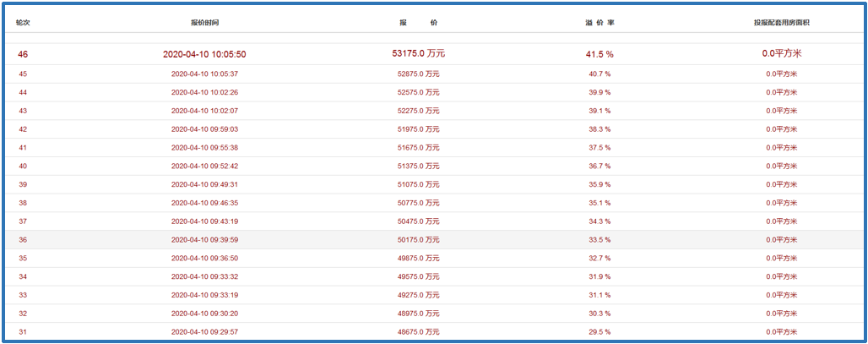Screen dimensions: 868x344
Task: Click timestamp 2020-04-10 09:33:19
Action: coord(204,295)
